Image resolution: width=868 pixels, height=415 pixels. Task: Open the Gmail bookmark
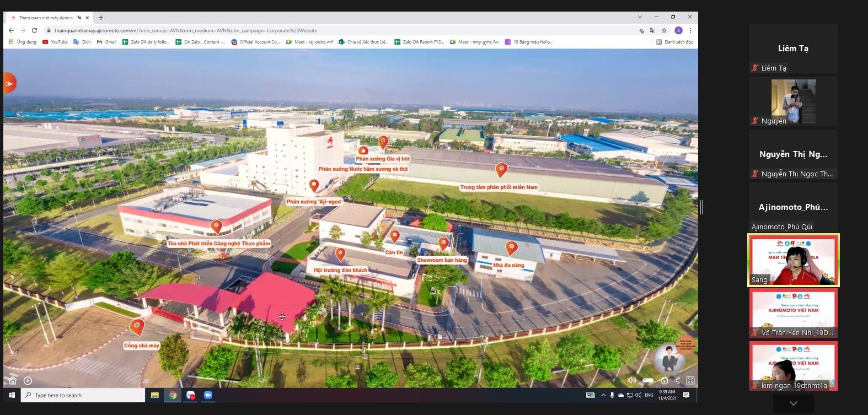pos(106,42)
